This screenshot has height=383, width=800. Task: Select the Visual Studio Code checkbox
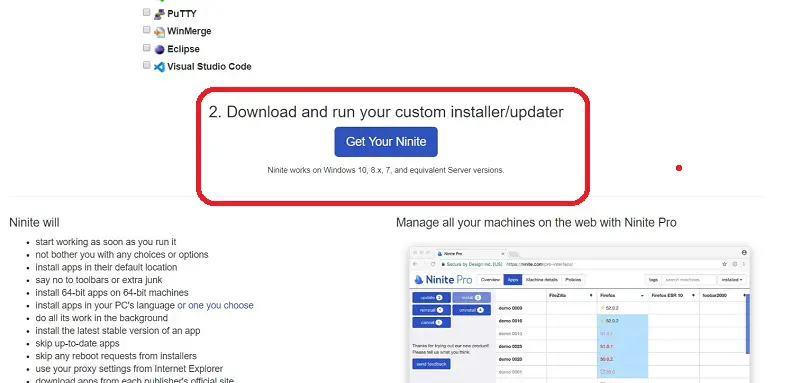coord(146,65)
